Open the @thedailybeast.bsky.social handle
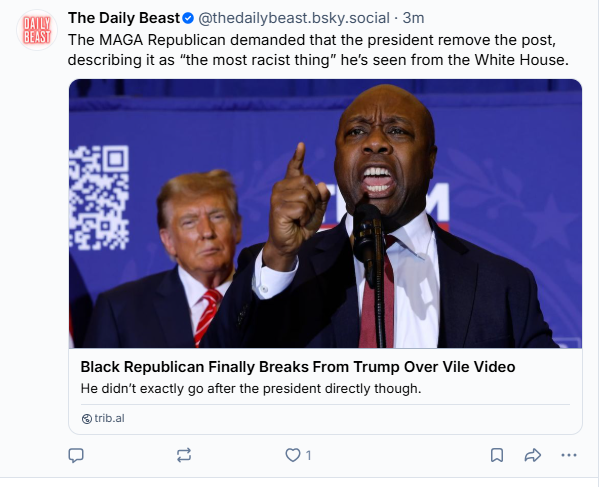Screen dimensions: 605x487 click(x=294, y=18)
